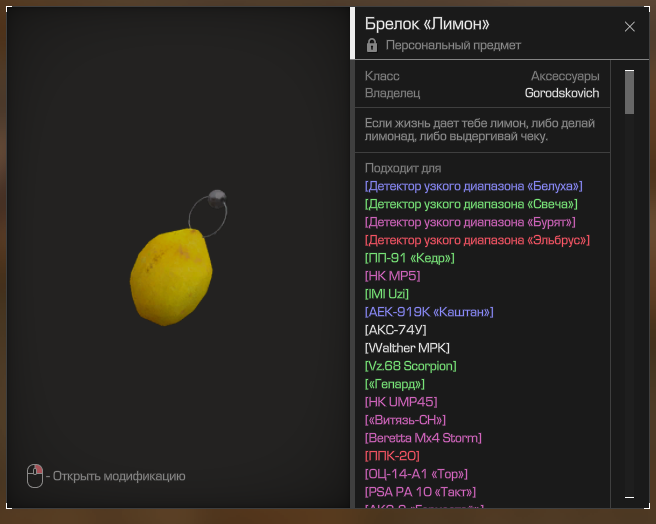Click the ПП-91 «Кедр» weapon link

tap(409, 258)
